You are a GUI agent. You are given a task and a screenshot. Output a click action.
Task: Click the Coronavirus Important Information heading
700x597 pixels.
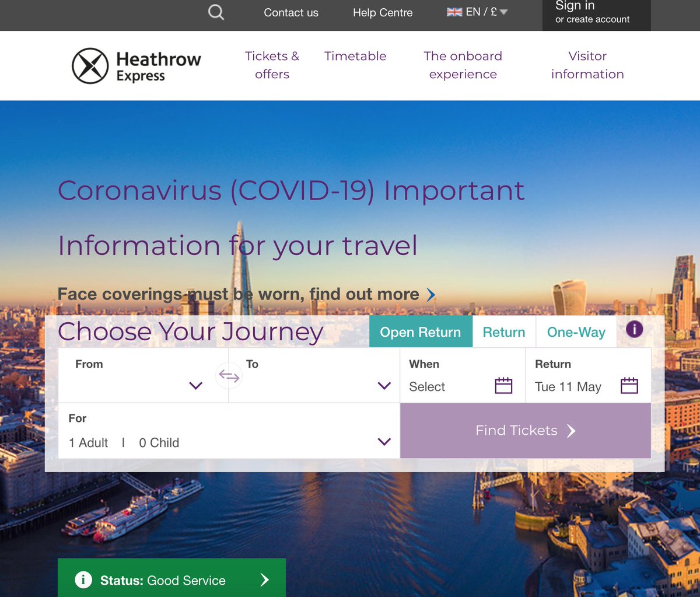tap(291, 218)
